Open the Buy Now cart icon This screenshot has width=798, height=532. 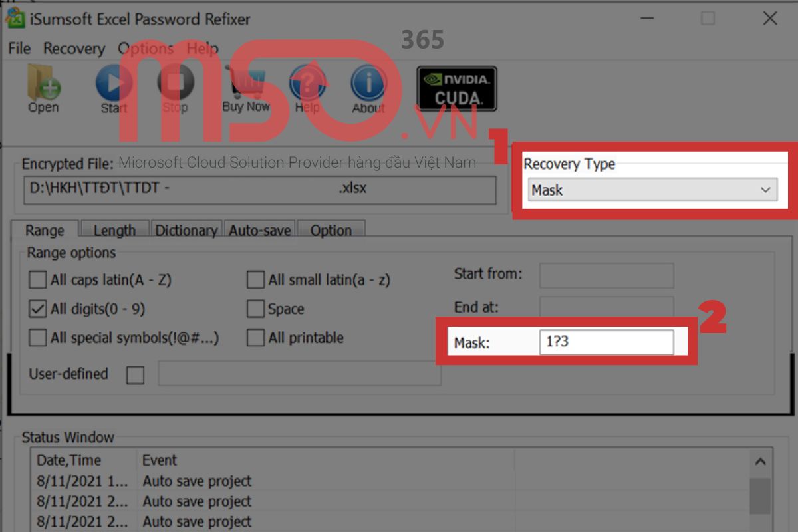[245, 89]
